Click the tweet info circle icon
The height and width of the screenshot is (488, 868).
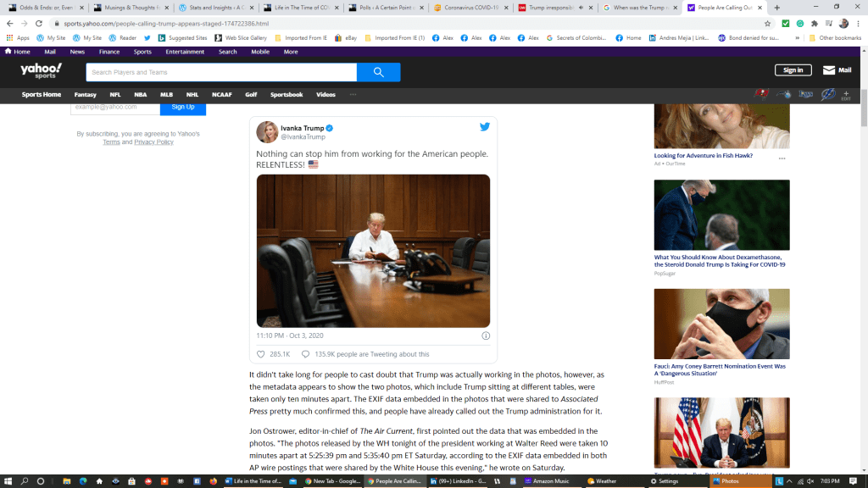point(486,335)
